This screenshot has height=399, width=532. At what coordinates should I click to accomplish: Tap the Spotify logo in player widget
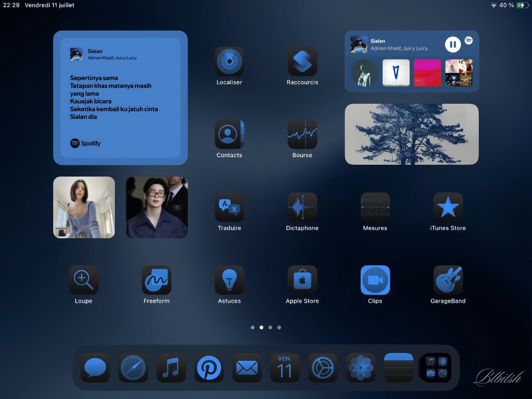pos(469,40)
